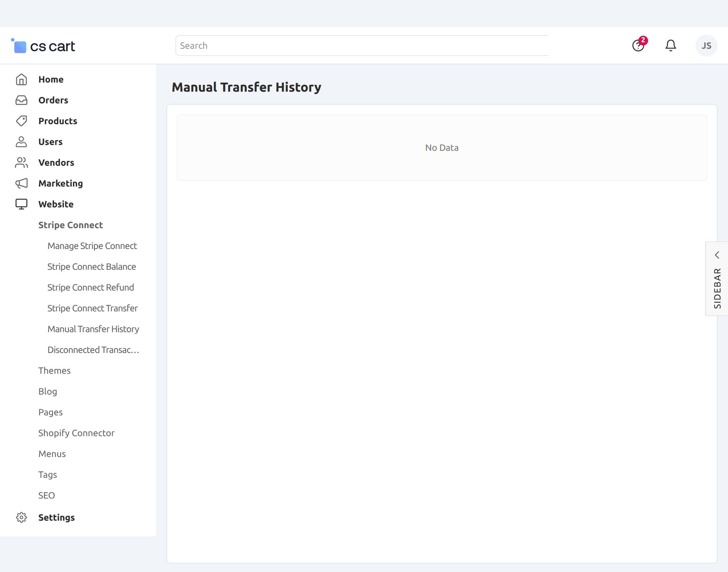Click the CS-Cart logo
The image size is (728, 572).
[x=44, y=46]
